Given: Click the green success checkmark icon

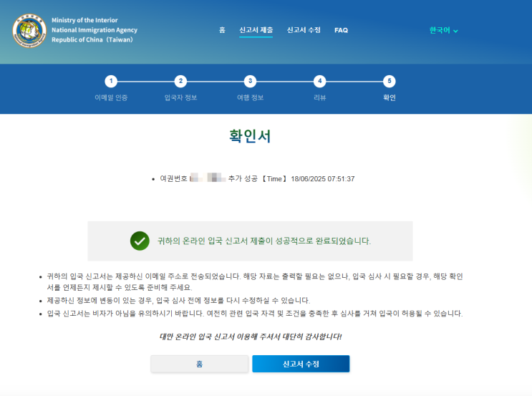Looking at the screenshot, I should pyautogui.click(x=140, y=241).
